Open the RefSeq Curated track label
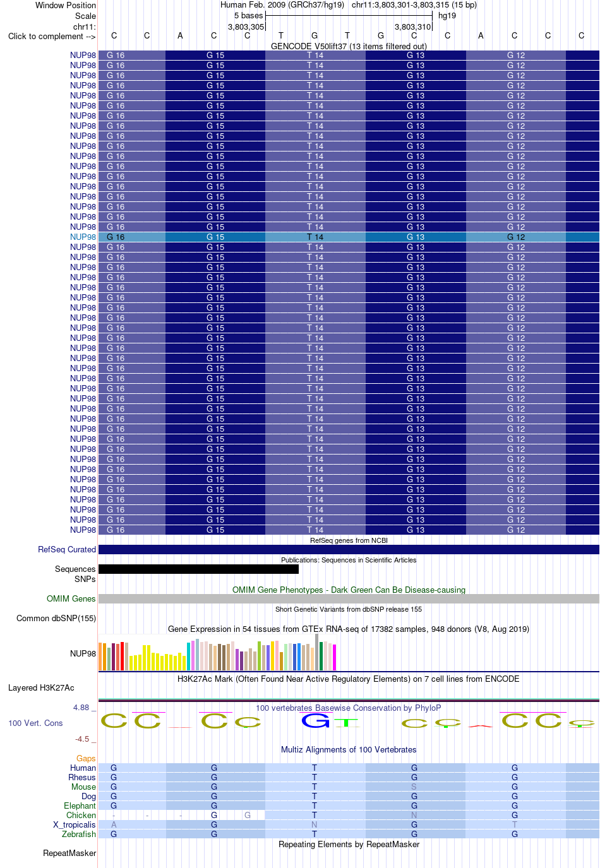Screen dimensions: 600x868 tap(67, 549)
